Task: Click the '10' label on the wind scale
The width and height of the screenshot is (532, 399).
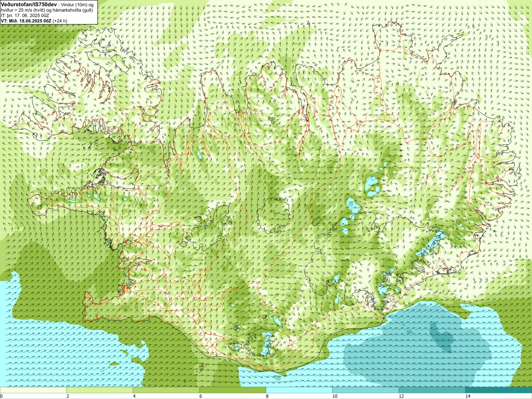Action: [335, 396]
